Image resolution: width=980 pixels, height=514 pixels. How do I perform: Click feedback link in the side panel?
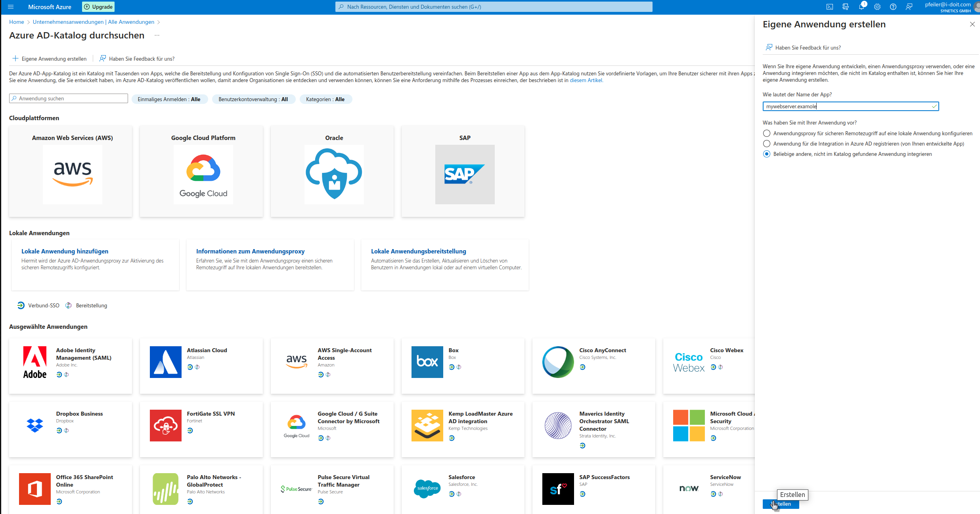pos(803,48)
